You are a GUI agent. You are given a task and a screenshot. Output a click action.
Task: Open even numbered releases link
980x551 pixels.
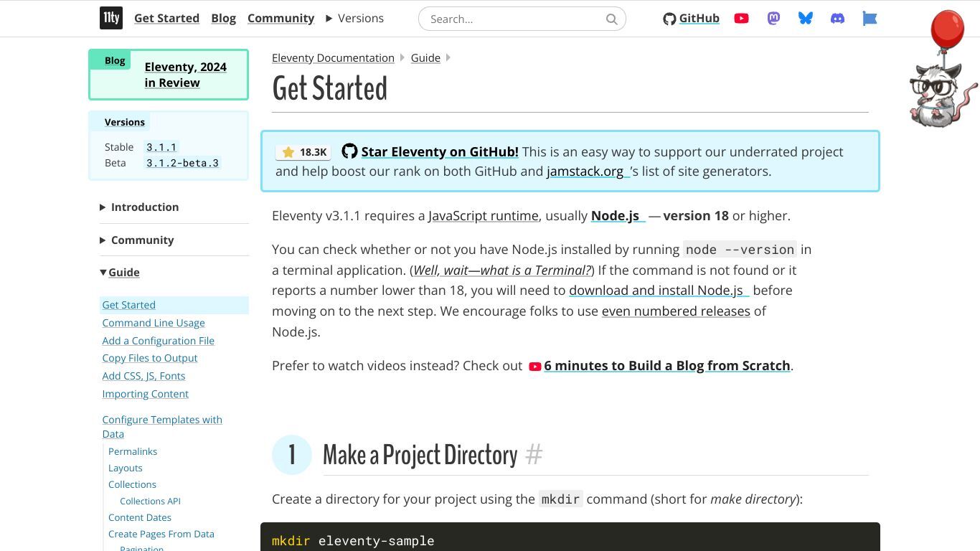pyautogui.click(x=676, y=311)
